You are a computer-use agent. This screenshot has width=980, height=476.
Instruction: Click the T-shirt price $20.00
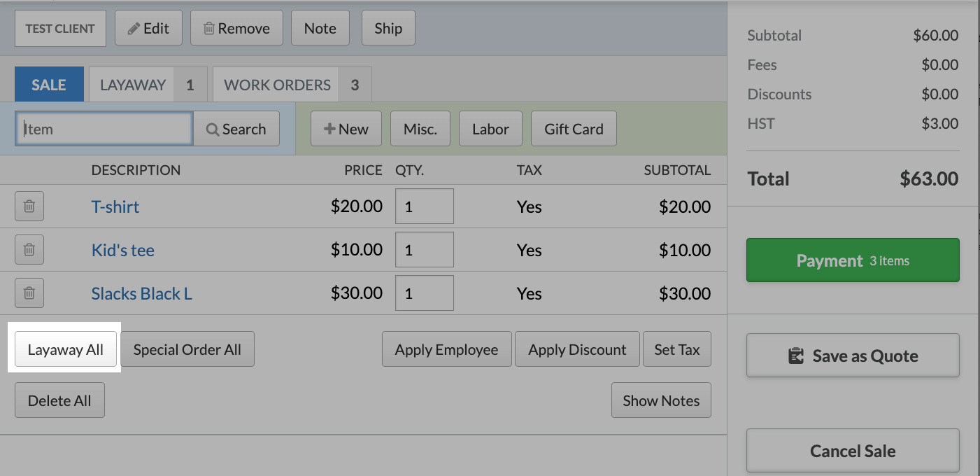click(357, 206)
